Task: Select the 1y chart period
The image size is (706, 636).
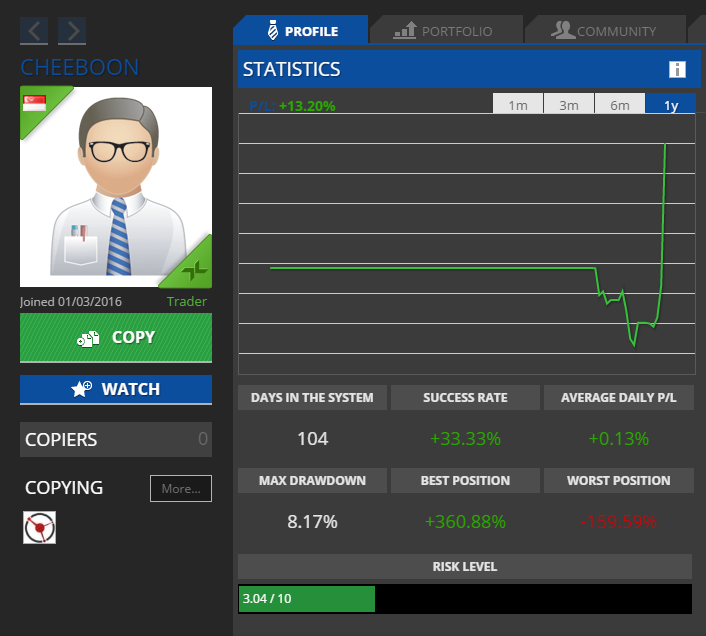Action: 671,105
